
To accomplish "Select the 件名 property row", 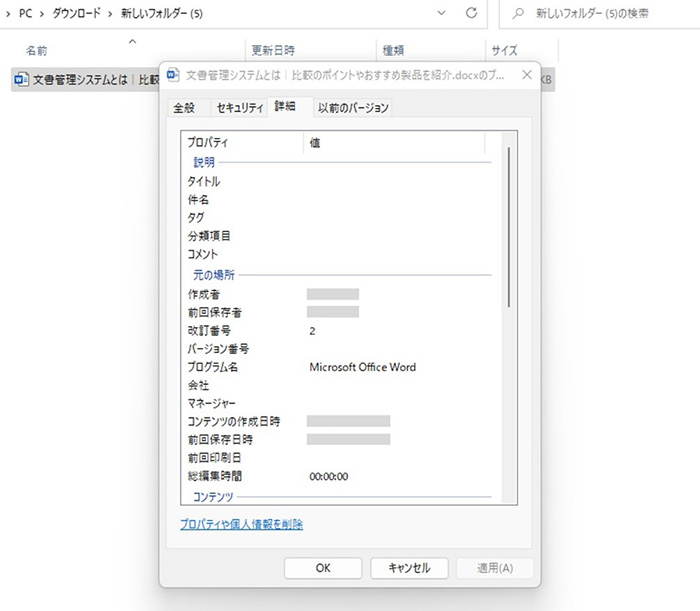I will [x=339, y=200].
